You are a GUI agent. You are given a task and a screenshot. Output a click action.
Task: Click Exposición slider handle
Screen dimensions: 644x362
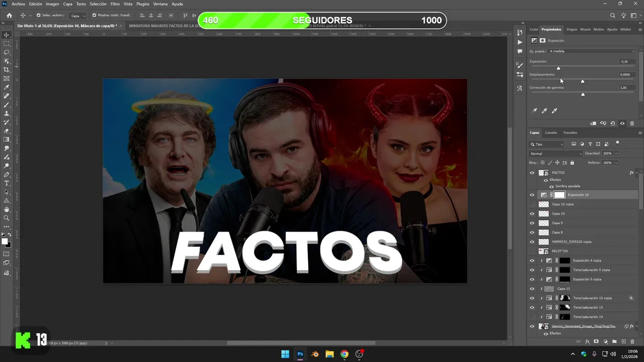558,68
